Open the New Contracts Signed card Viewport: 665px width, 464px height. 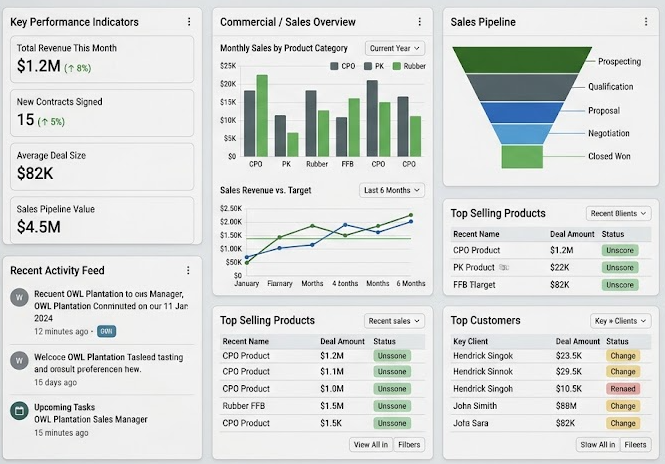tap(102, 113)
